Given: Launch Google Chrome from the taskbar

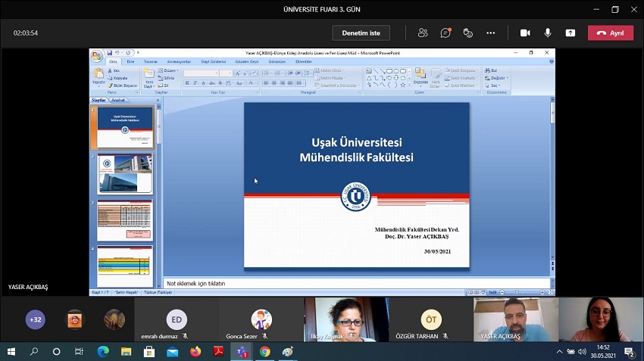Looking at the screenshot, I should tap(264, 352).
